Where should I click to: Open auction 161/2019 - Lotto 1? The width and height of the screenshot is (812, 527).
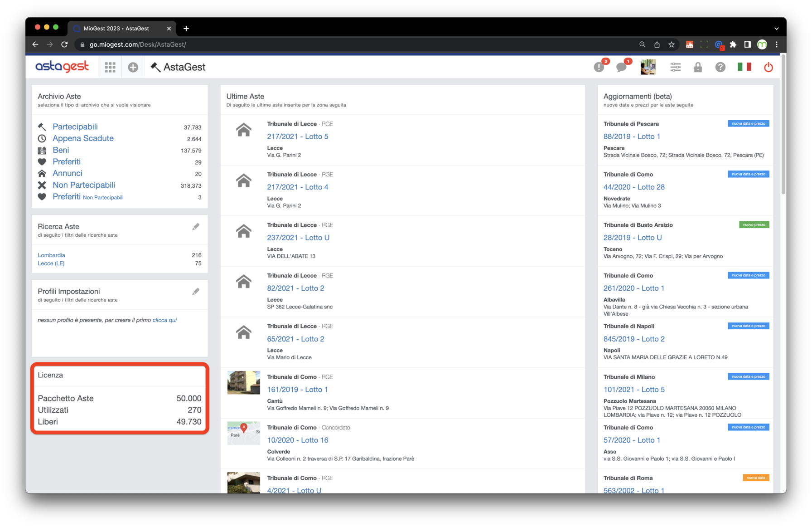point(297,390)
